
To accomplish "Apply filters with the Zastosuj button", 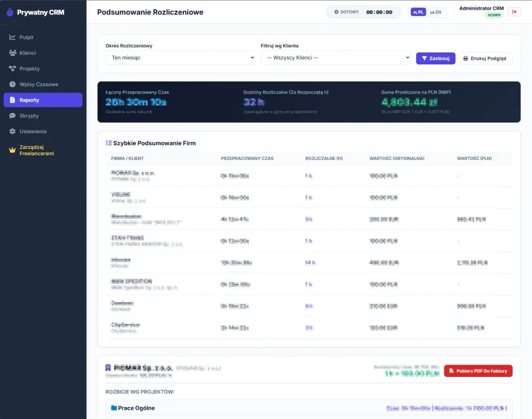I will (436, 58).
